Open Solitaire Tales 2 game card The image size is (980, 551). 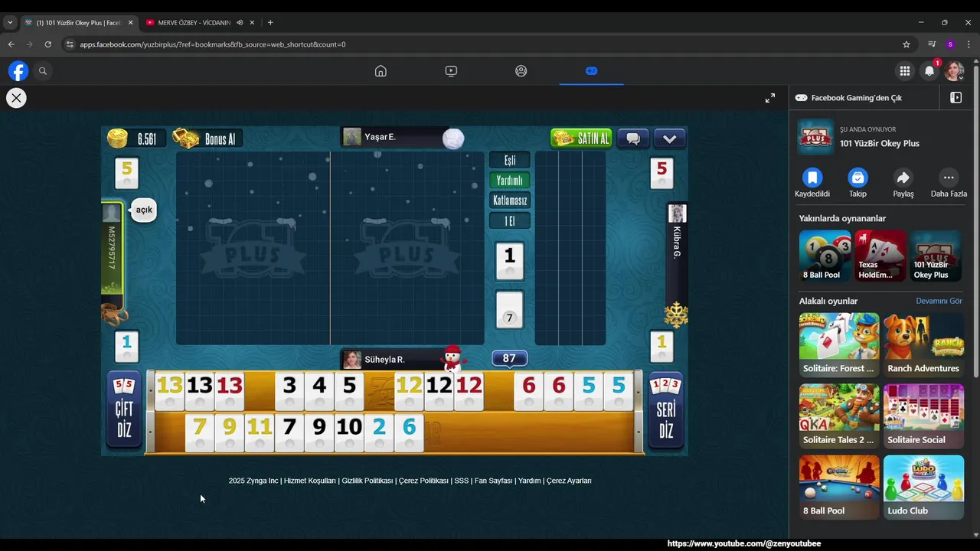coord(839,416)
